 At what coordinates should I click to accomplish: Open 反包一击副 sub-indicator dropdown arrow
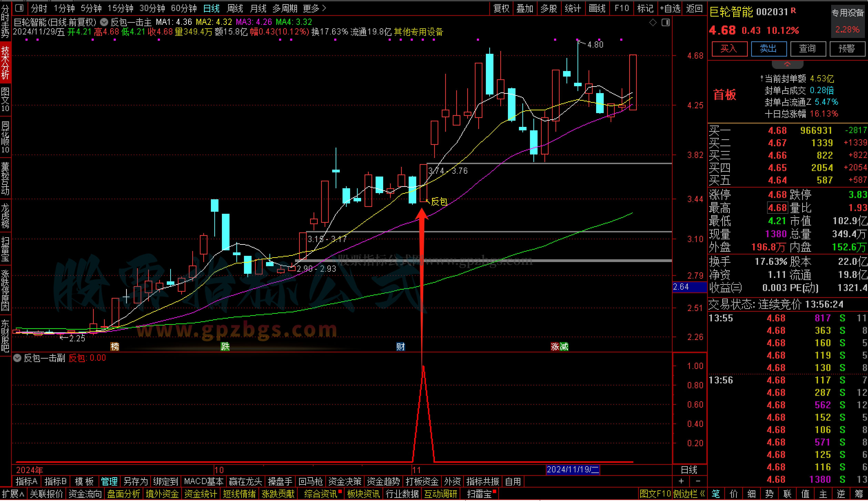[17, 358]
